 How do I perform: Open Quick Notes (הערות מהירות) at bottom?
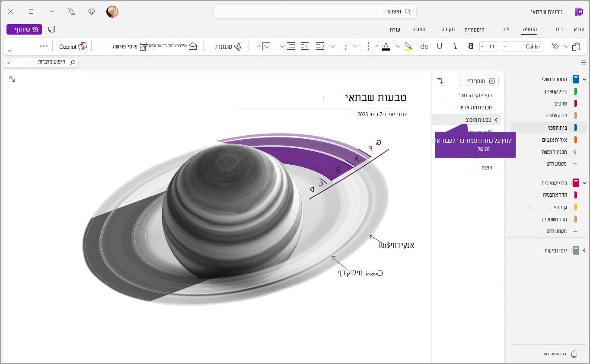tap(560, 354)
